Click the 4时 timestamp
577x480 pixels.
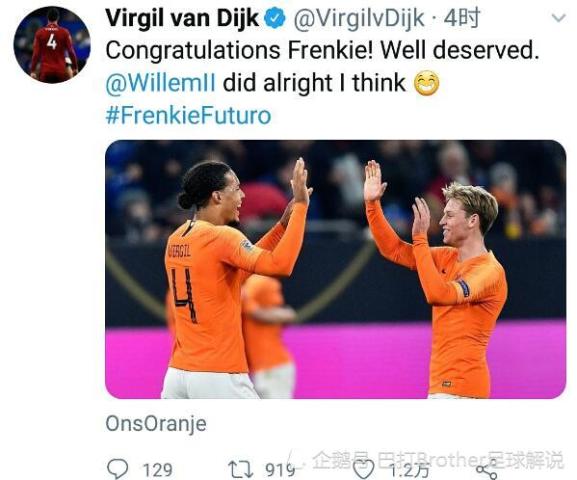tap(461, 18)
